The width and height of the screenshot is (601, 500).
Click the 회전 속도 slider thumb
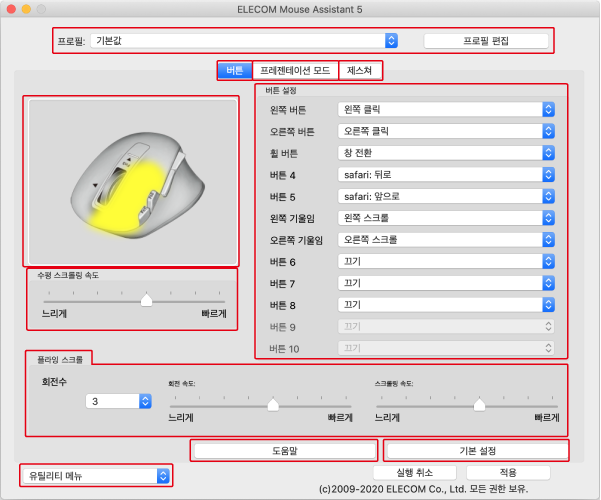click(x=273, y=404)
